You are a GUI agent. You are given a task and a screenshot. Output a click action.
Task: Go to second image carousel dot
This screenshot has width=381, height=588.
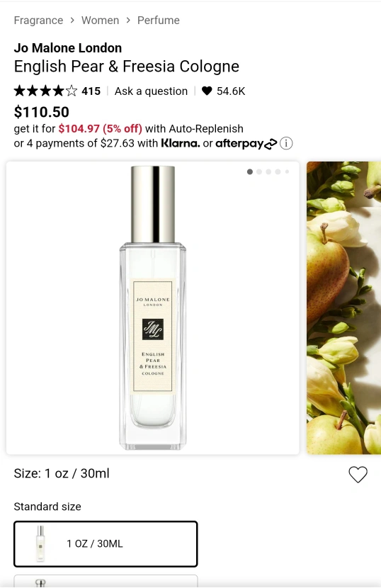point(259,171)
